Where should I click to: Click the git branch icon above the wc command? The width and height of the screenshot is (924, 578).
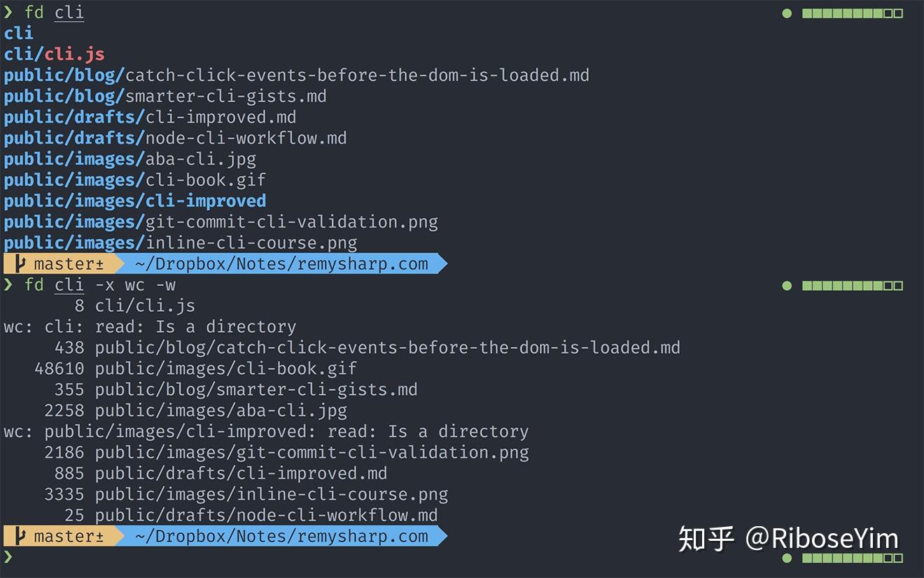22,264
